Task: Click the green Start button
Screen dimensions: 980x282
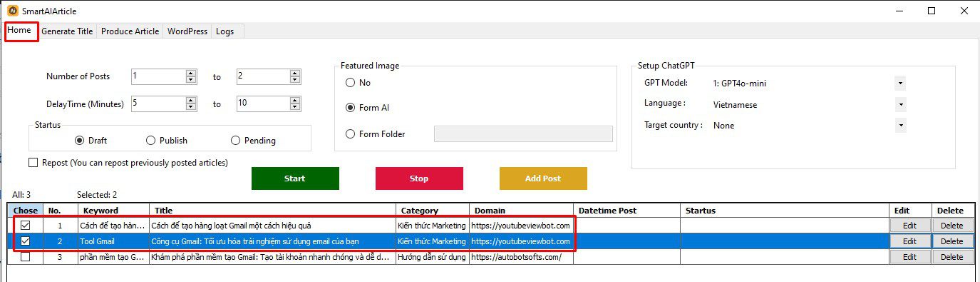Action: (x=295, y=178)
